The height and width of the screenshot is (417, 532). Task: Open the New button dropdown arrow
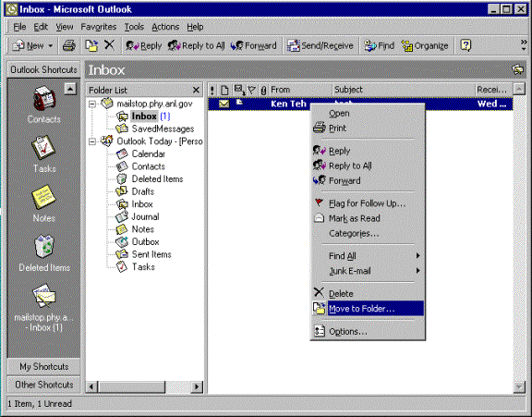pos(51,45)
